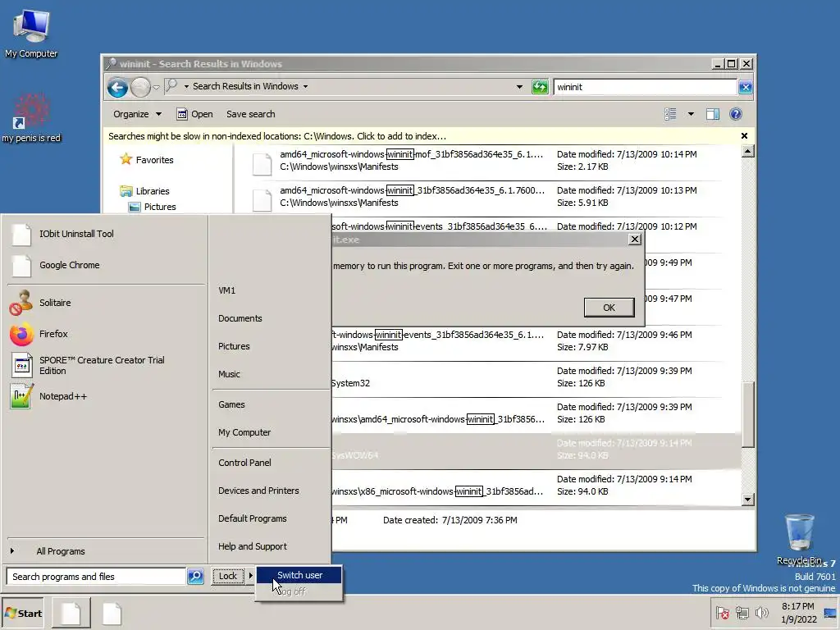Click the second blank taskbar program icon
Image resolution: width=840 pixels, height=630 pixels.
point(112,614)
